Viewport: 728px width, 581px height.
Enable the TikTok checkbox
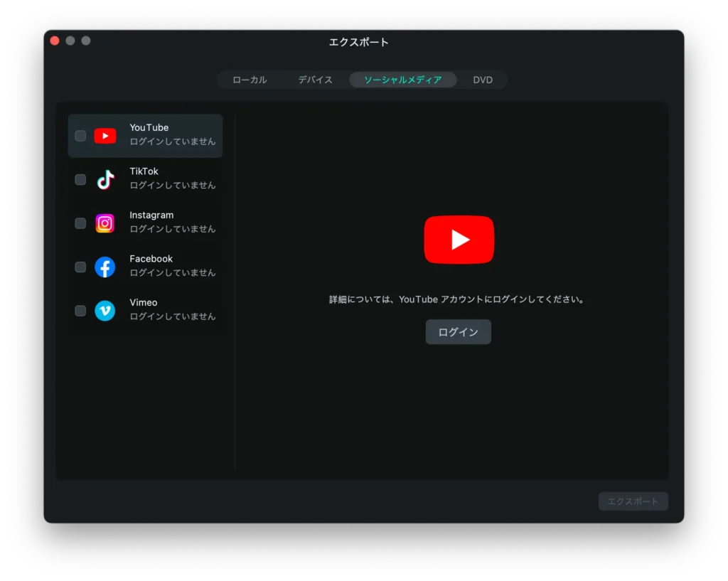(x=80, y=179)
